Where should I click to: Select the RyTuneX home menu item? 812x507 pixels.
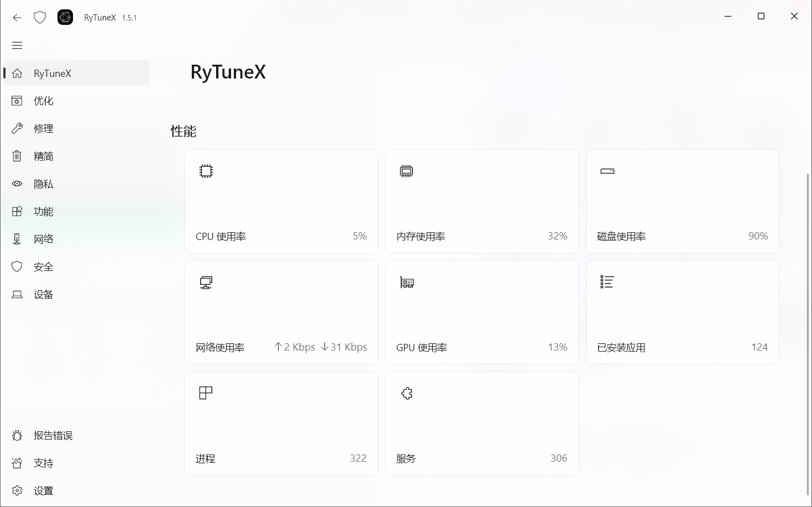(53, 72)
